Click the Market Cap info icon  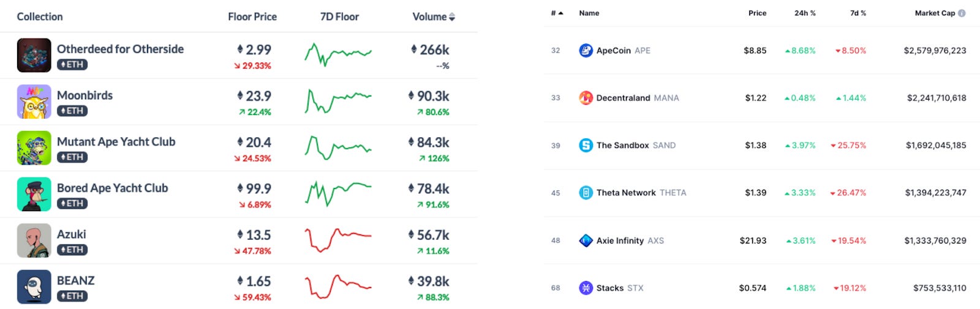962,13
